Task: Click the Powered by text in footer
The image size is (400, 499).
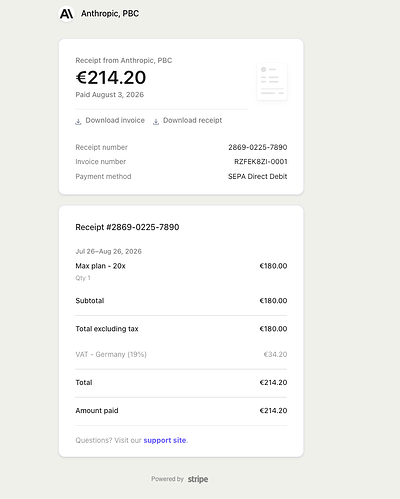Action: tap(167, 479)
